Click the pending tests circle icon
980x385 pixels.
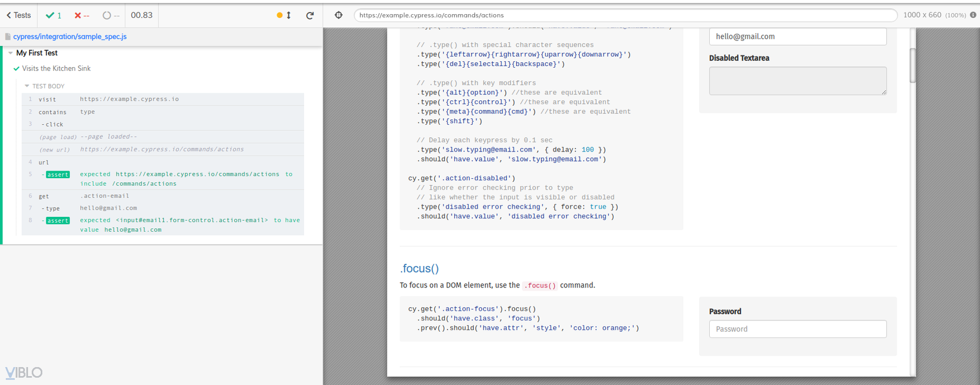pos(106,15)
